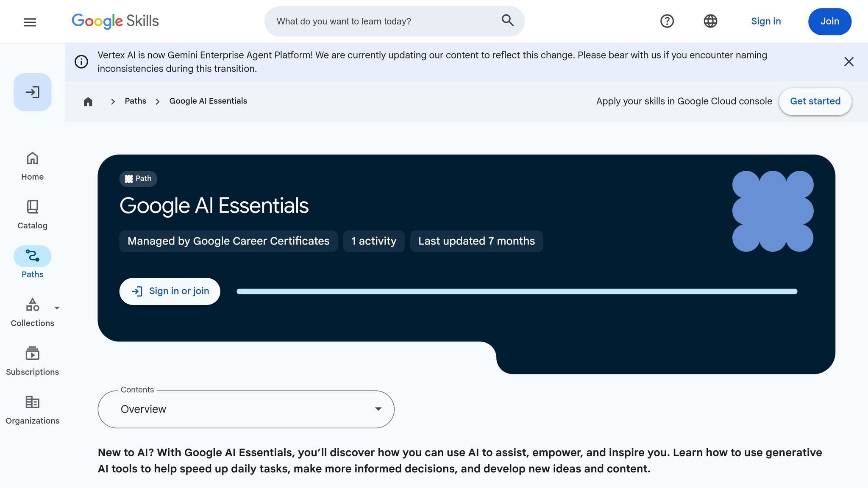
Task: Click the blue clover path graphic
Action: click(x=773, y=211)
